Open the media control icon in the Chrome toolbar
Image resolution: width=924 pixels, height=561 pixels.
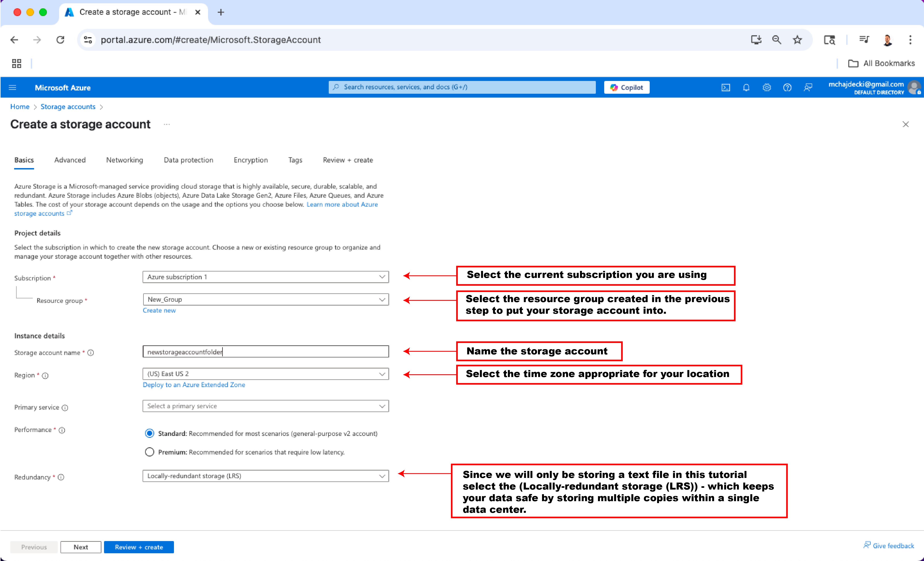864,40
